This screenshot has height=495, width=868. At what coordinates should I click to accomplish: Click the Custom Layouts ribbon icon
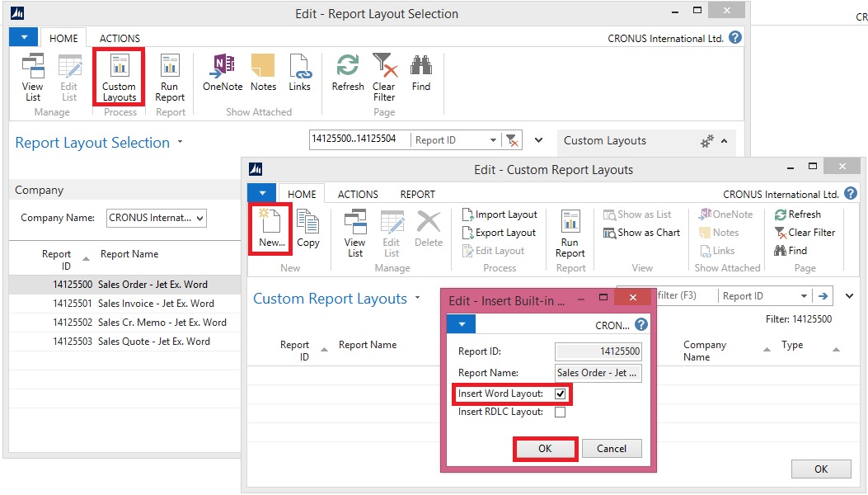(x=120, y=78)
